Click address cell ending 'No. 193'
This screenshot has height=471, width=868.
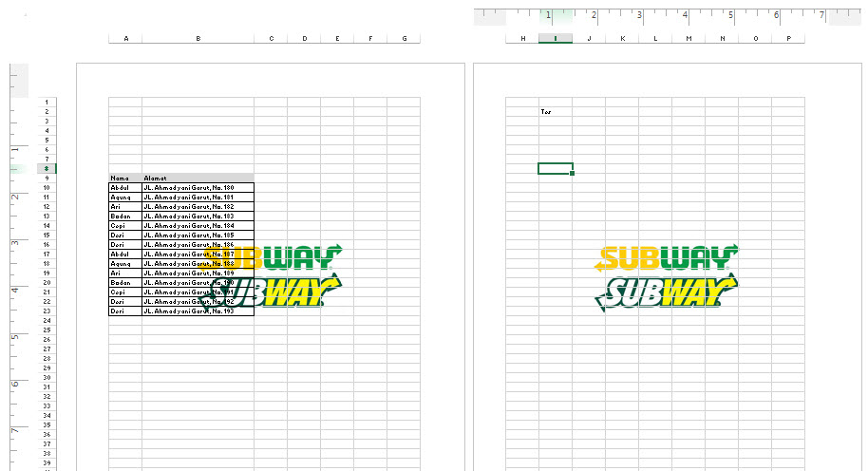click(198, 311)
